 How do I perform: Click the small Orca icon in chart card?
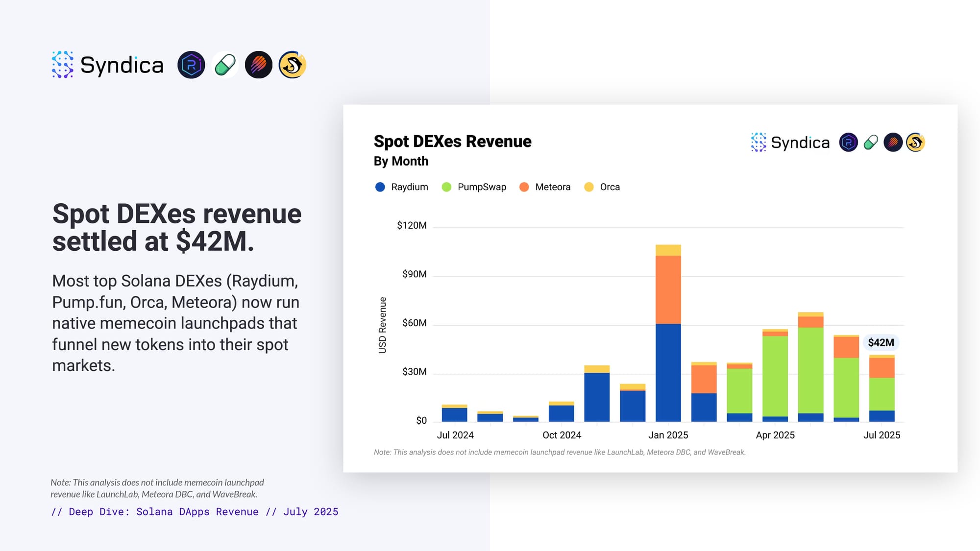(915, 143)
